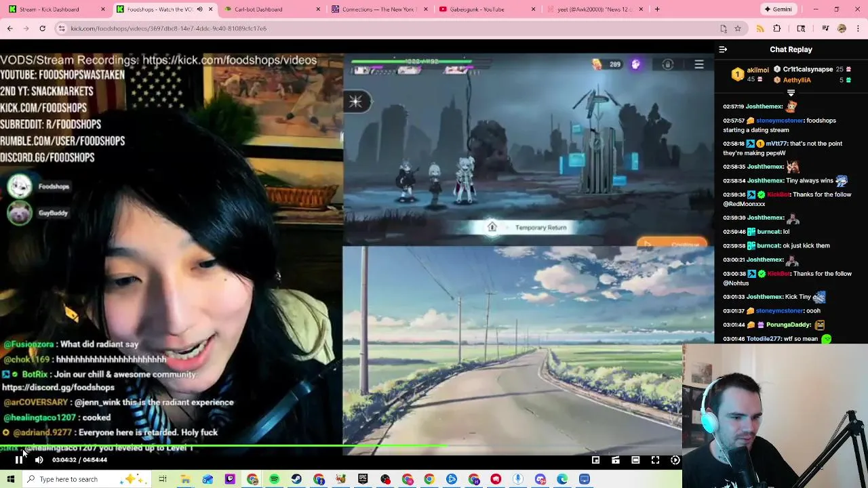Pause the VOD playback

click(18, 460)
